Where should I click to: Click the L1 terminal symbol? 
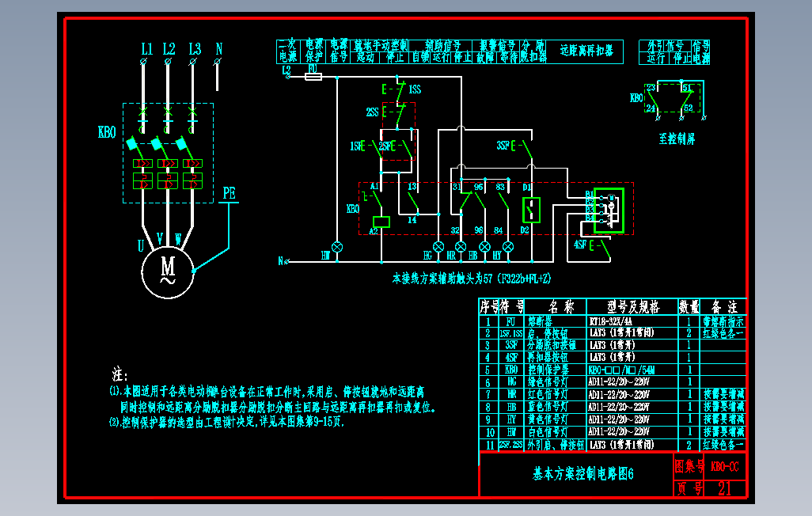pos(143,61)
